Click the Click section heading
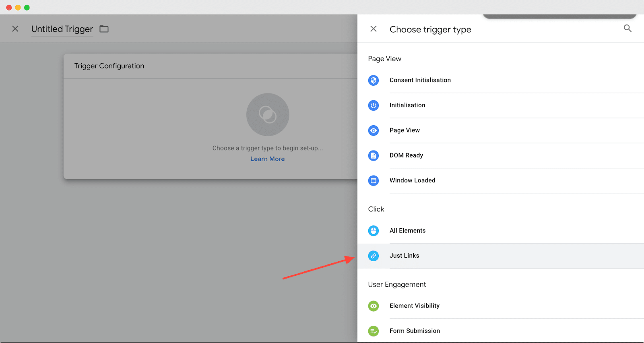The image size is (644, 343). (x=376, y=209)
